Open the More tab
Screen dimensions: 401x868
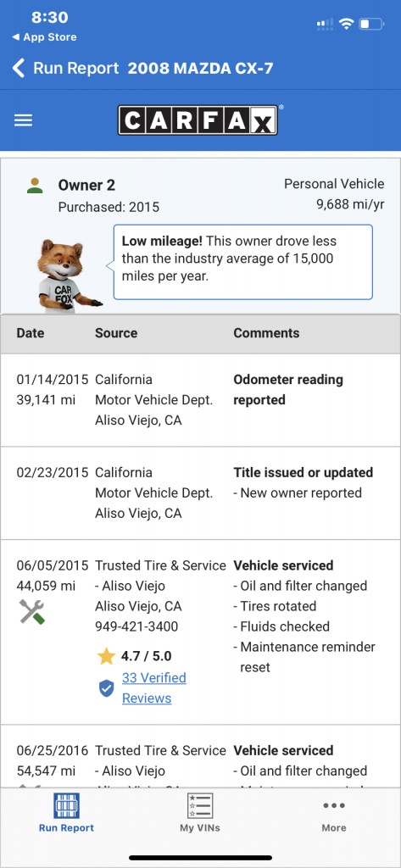click(334, 815)
